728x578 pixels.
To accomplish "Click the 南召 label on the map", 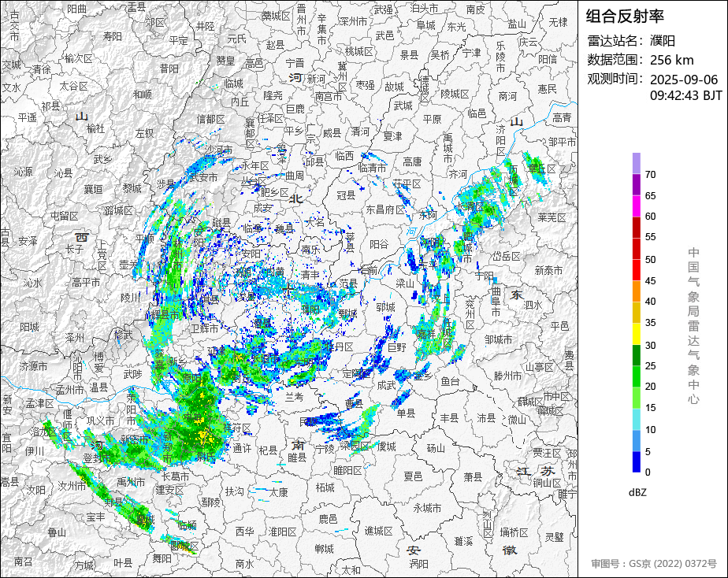I will [23, 561].
